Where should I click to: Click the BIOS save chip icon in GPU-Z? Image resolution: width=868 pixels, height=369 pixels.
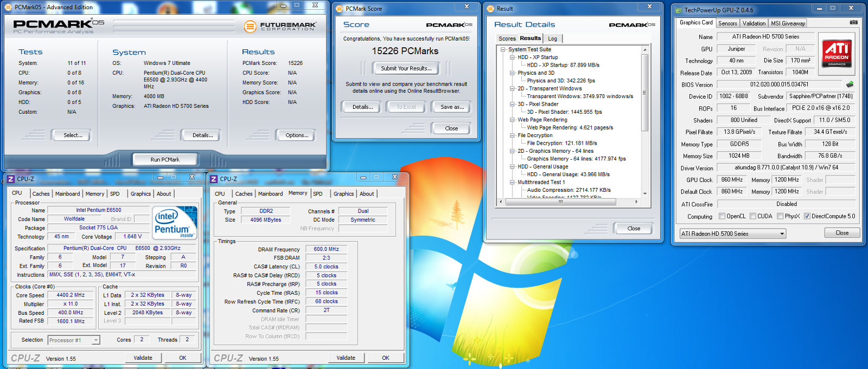[x=850, y=85]
